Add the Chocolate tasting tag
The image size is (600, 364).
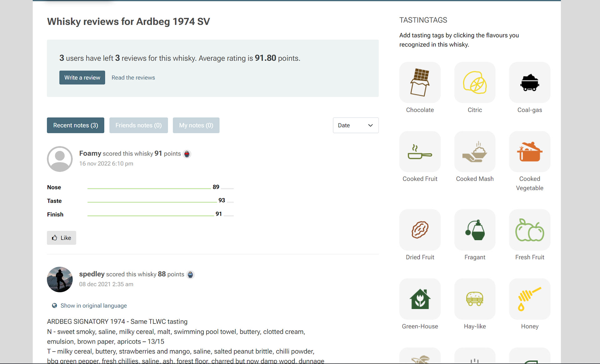point(420,83)
